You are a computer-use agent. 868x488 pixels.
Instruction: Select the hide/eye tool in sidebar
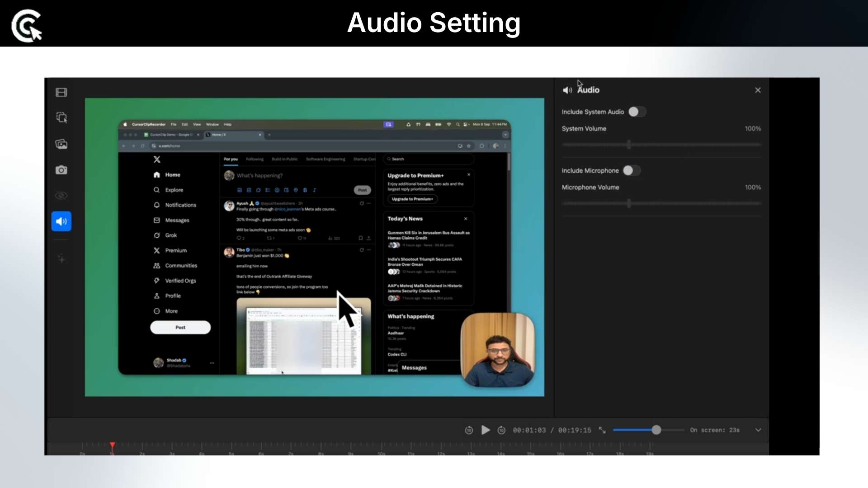coord(61,196)
